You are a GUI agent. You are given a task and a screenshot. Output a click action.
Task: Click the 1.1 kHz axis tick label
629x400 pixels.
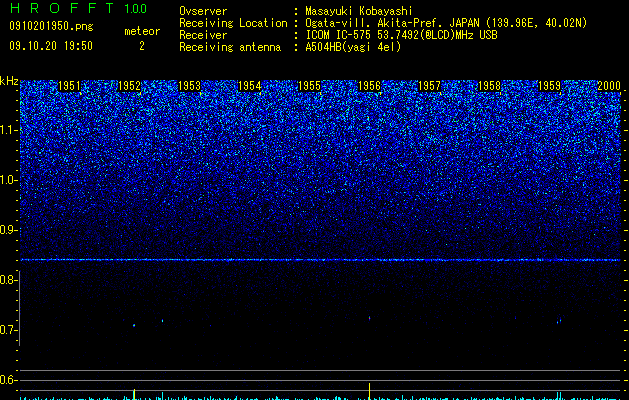pos(8,130)
